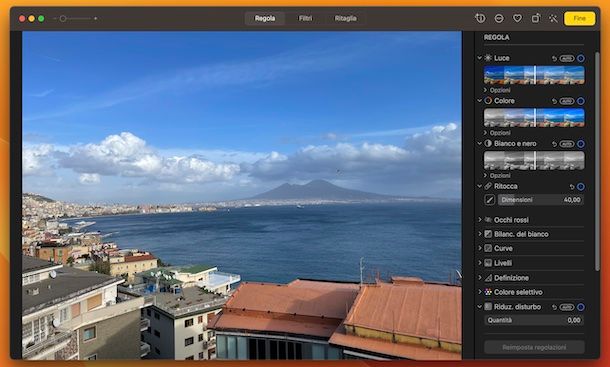Click the Dimensioni retouch size slider
Screen dimensions: 610x367
pos(540,200)
